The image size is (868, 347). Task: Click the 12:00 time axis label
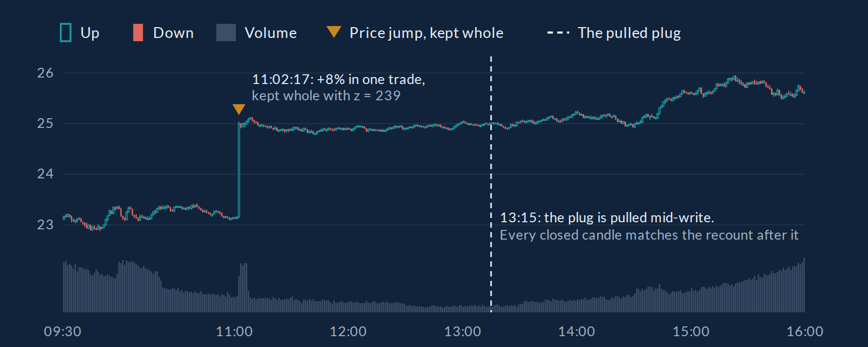pos(348,331)
